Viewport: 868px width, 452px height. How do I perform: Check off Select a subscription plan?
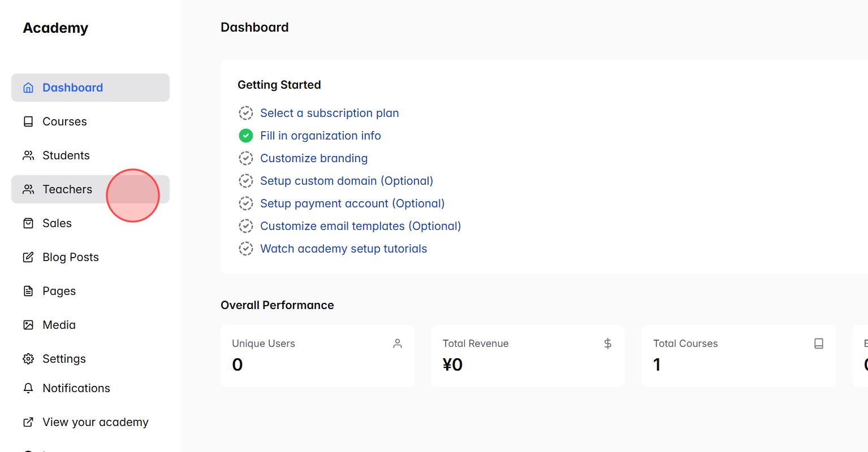click(246, 113)
